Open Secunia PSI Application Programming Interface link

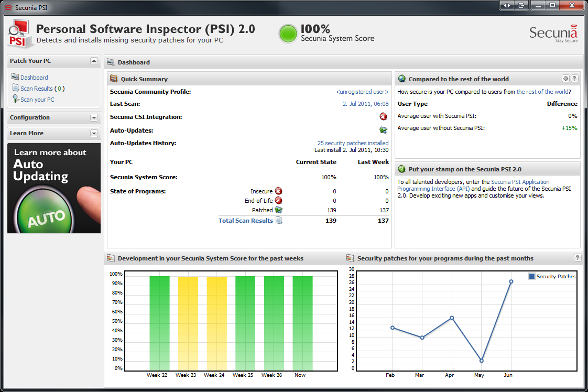(x=473, y=186)
